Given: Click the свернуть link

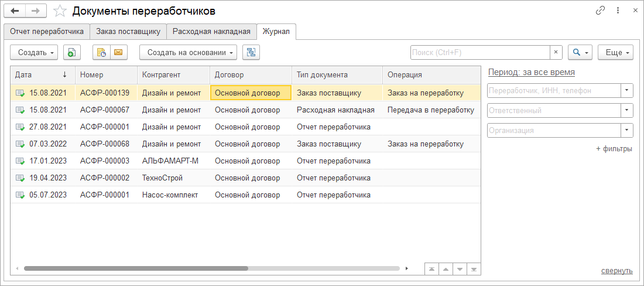Looking at the screenshot, I should click(616, 270).
